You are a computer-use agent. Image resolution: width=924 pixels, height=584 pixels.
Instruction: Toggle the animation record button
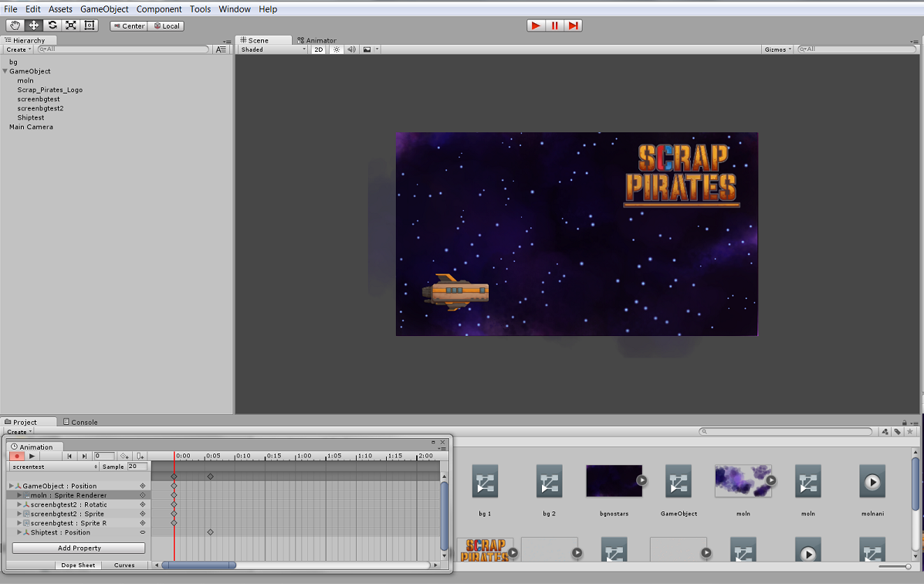[x=16, y=456]
